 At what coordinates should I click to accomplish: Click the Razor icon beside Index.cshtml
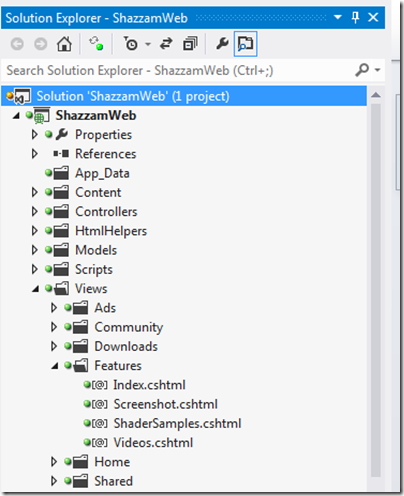pos(100,385)
